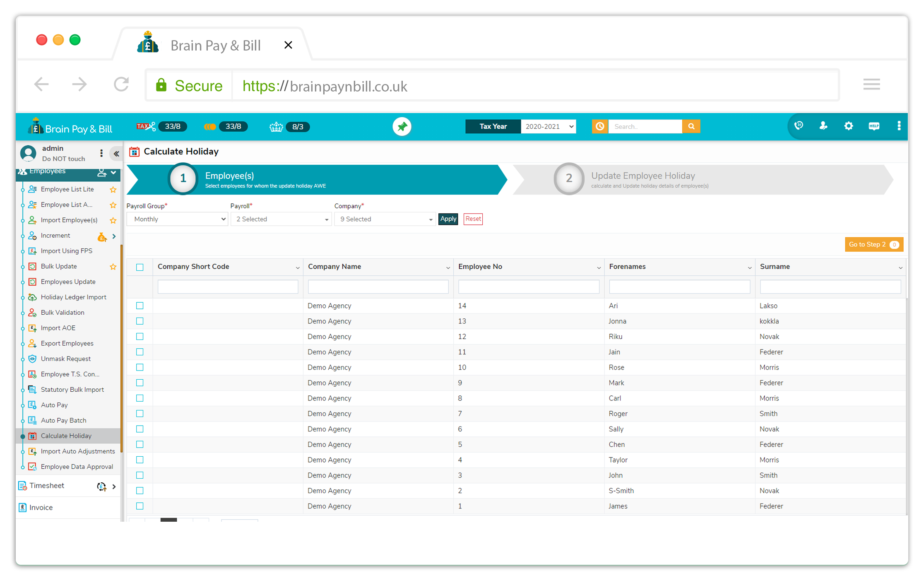Toggle favorite star for Bulk Update
Screen dimensions: 924x583
tap(113, 267)
